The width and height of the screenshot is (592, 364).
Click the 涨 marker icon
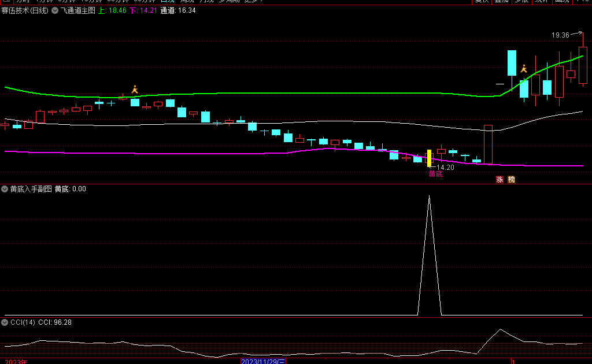[x=500, y=180]
